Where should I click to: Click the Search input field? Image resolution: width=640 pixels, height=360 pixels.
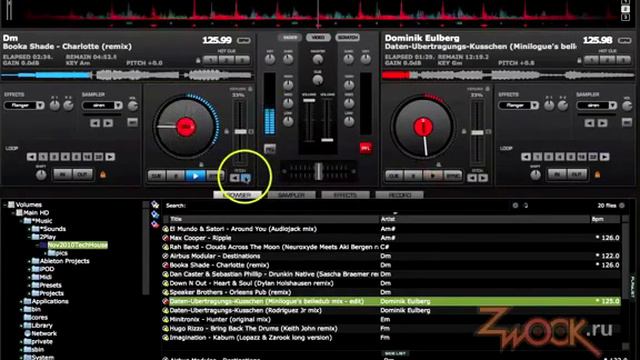point(347,205)
